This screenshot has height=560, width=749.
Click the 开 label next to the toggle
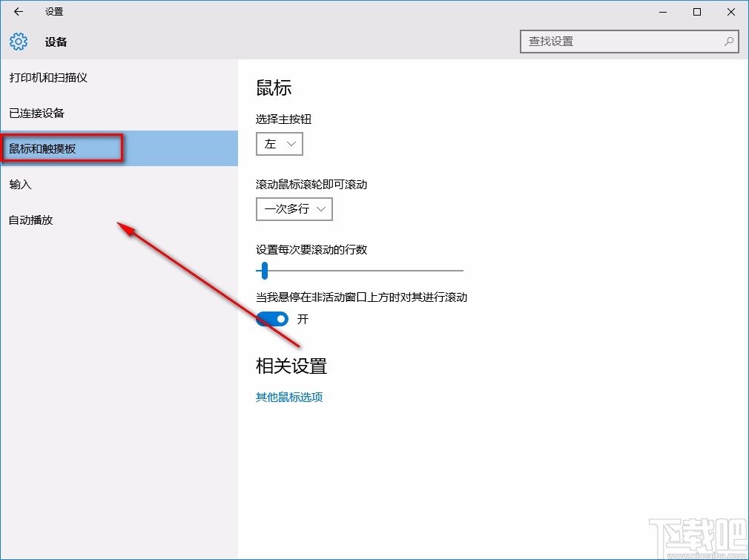301,320
